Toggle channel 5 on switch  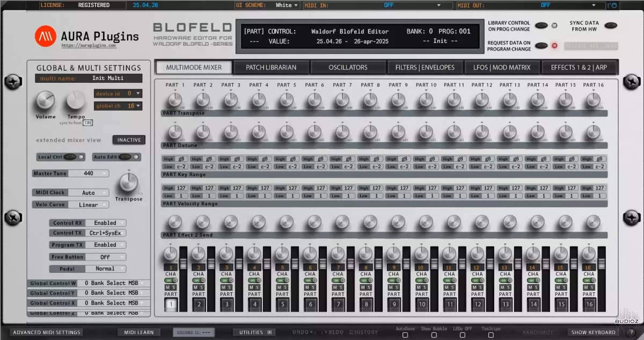[282, 280]
